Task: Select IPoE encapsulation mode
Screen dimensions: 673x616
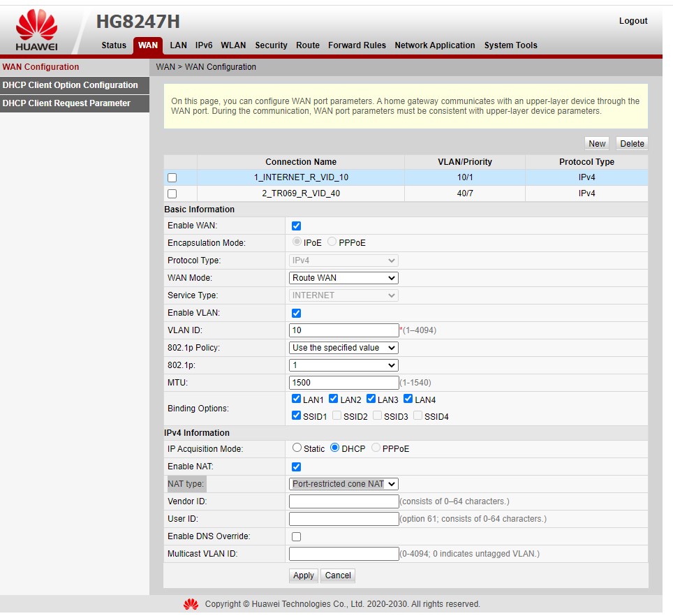Action: tap(297, 242)
